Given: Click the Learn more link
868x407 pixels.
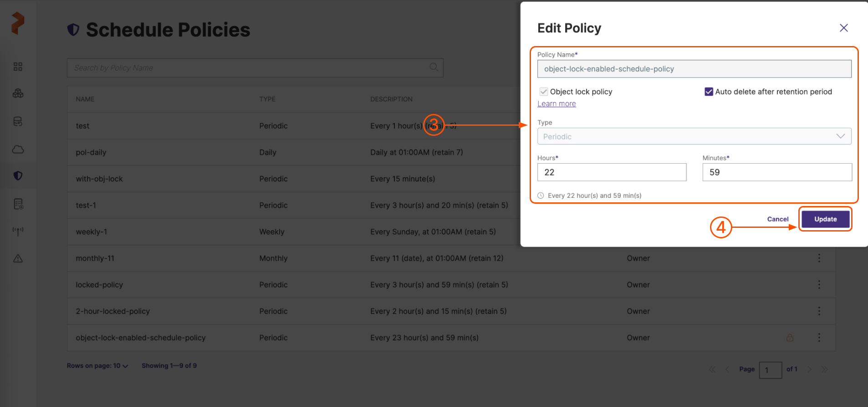Looking at the screenshot, I should [557, 104].
